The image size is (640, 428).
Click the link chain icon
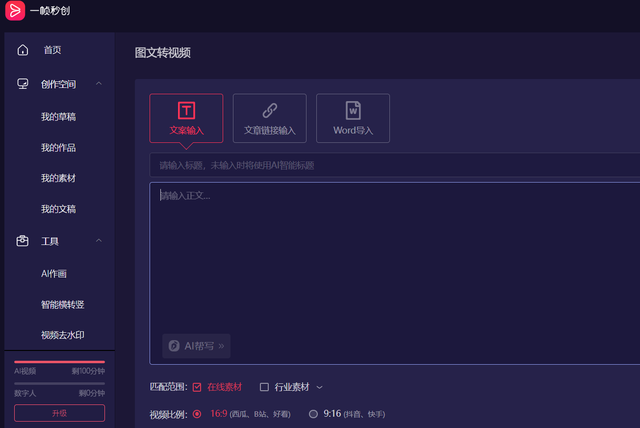pyautogui.click(x=270, y=110)
